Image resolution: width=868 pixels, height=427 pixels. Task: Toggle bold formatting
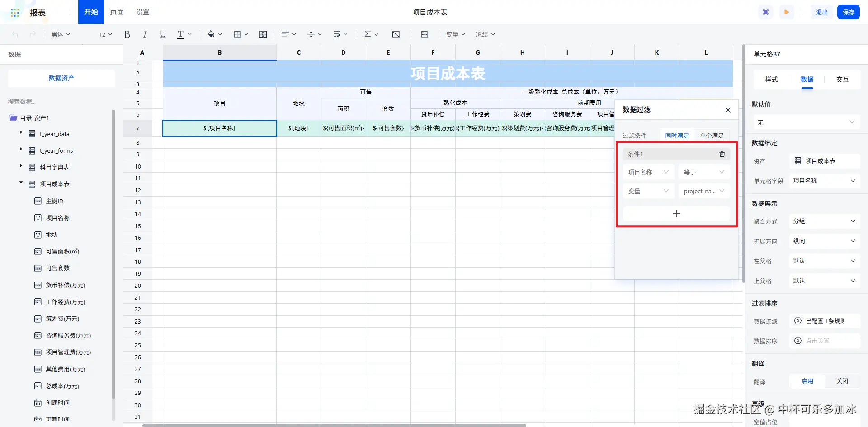127,34
